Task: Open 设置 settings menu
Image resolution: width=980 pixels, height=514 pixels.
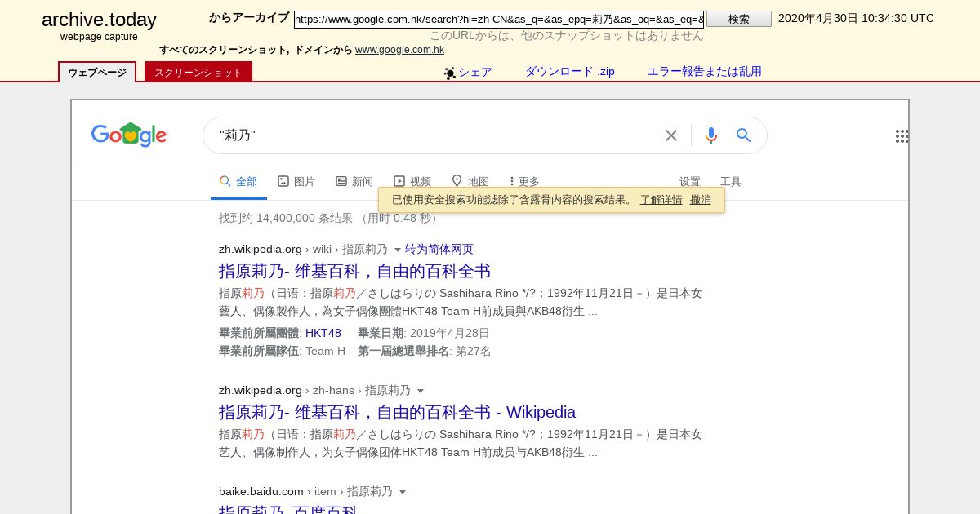Action: pyautogui.click(x=690, y=182)
